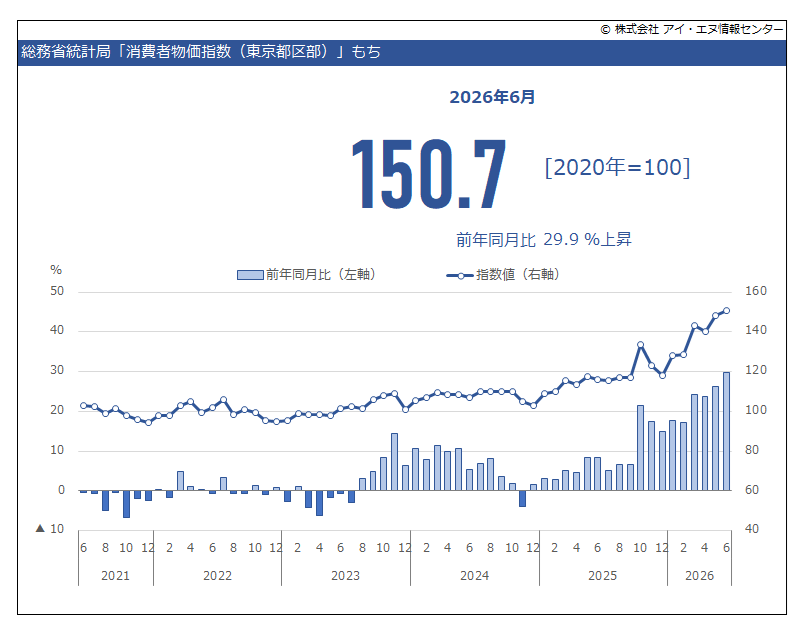The image size is (804, 635).
Task: Click the base year note [2020年=100]
Action: [617, 167]
